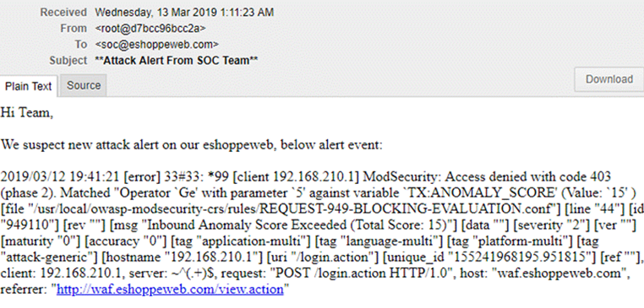
Task: Click the We suspect new attack alert sentence
Action: (x=191, y=145)
